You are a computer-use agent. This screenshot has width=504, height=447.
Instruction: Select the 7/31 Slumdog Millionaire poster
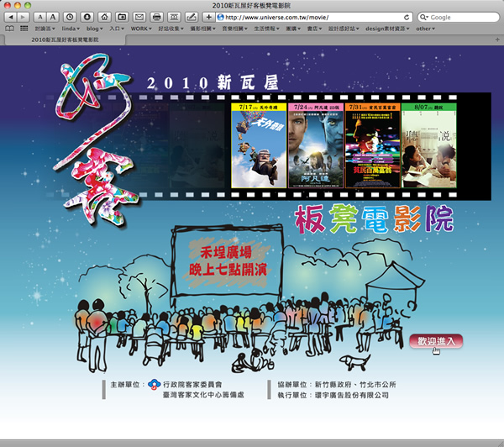[372, 145]
